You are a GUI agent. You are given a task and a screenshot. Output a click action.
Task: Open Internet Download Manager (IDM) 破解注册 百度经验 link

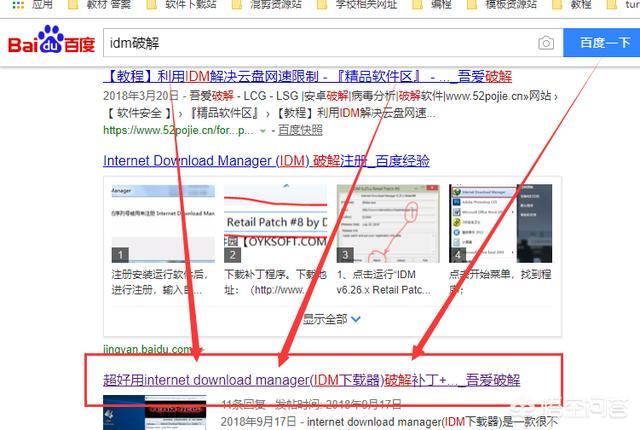click(x=267, y=160)
